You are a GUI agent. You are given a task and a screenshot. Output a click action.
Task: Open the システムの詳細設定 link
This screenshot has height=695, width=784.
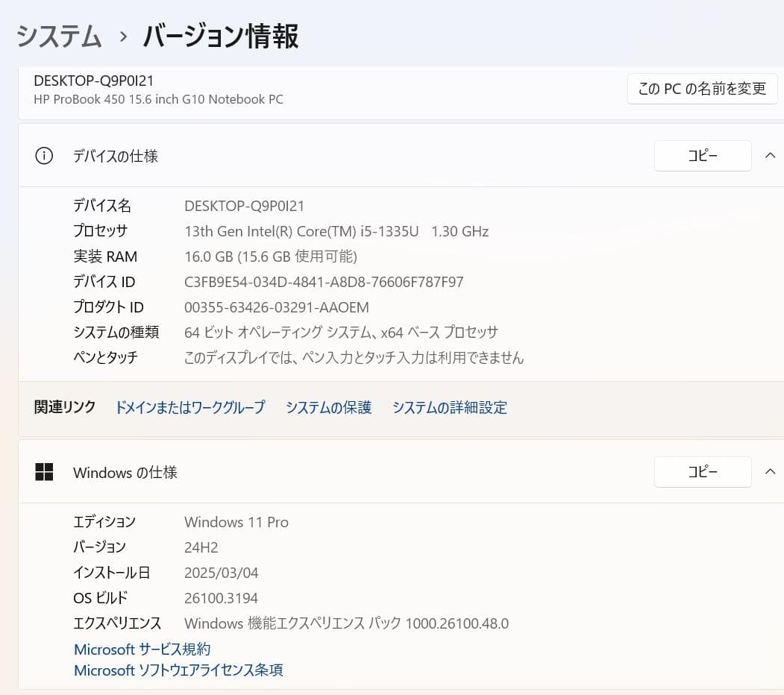pos(449,408)
